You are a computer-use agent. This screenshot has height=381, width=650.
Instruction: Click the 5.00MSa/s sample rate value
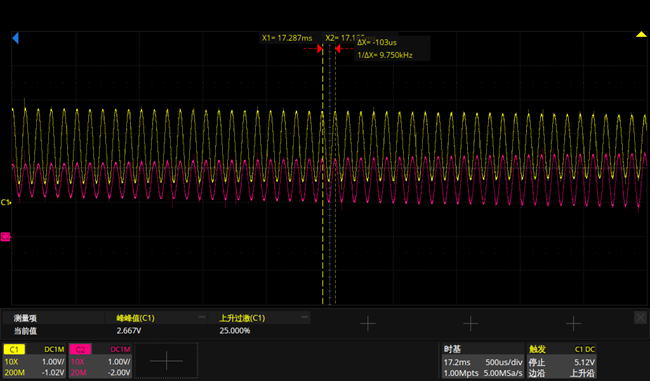click(503, 373)
